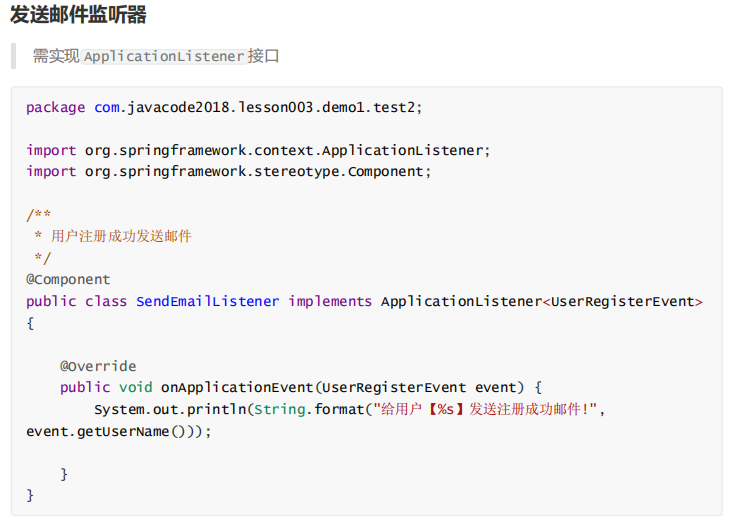
Task: Click the final closing brace of the class
Action: (30, 495)
